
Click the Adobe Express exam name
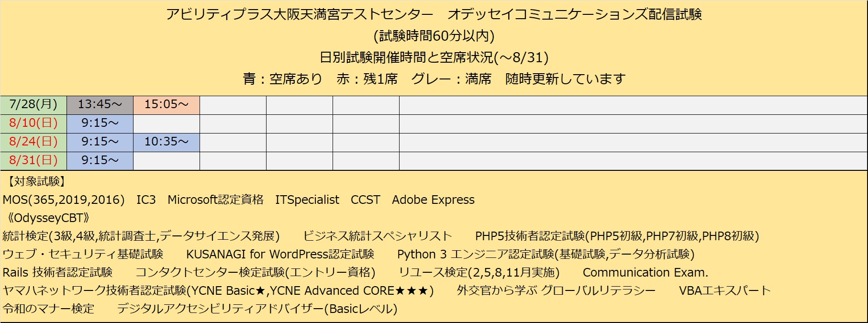point(434,200)
